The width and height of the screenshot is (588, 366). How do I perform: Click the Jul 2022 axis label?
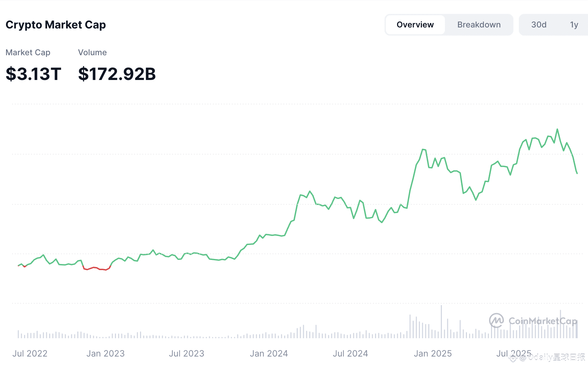point(30,353)
